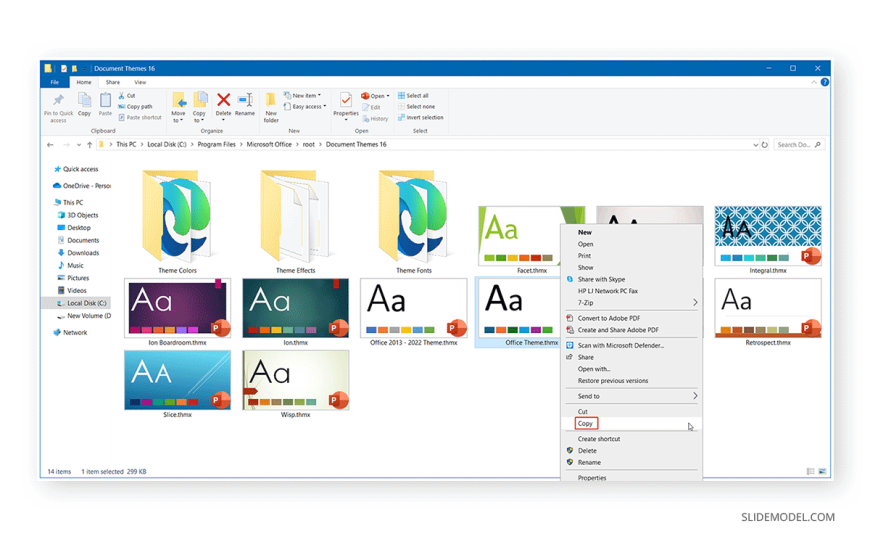Click History in the ribbon

click(375, 119)
